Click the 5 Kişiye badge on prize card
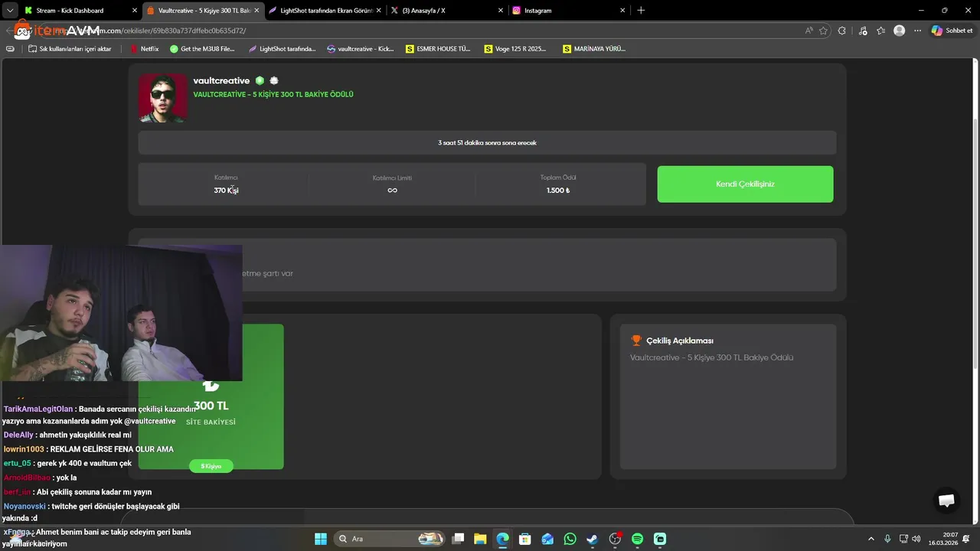Image resolution: width=980 pixels, height=551 pixels. [211, 466]
